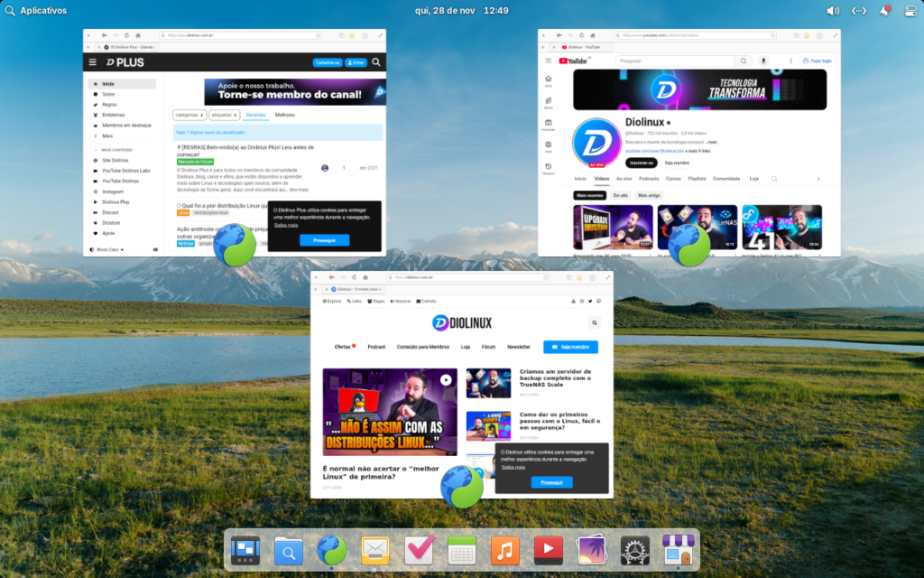Open System Settings from the dock

634,550
